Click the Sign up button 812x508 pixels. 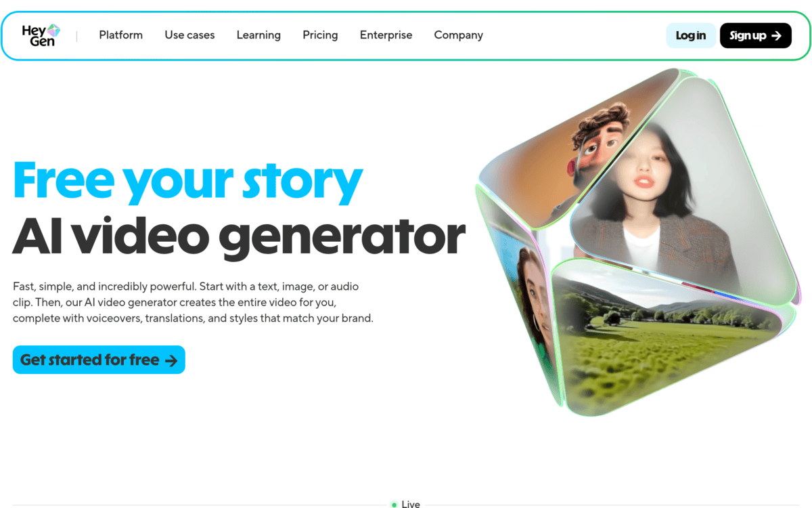click(756, 36)
